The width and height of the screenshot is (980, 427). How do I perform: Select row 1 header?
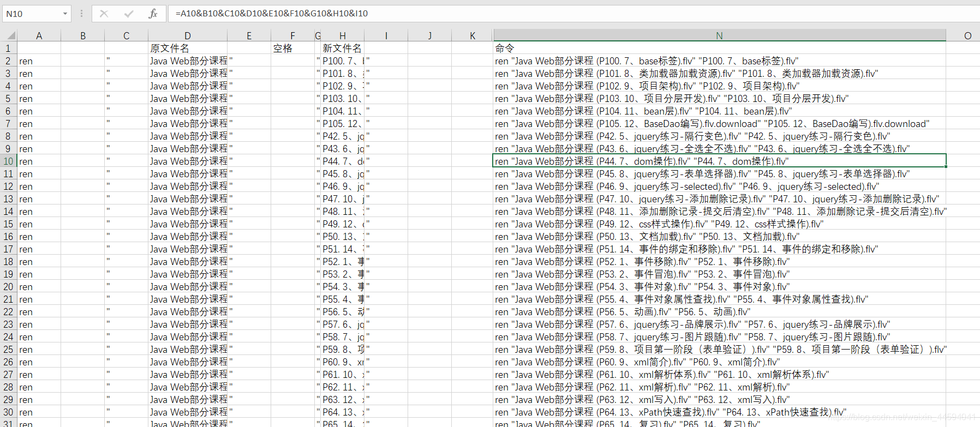(x=8, y=49)
